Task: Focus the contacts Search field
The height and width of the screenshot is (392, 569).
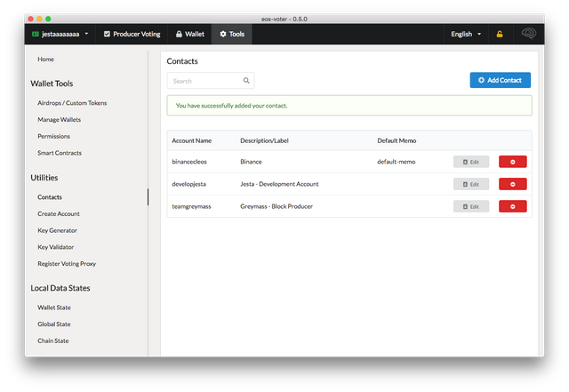Action: point(211,81)
